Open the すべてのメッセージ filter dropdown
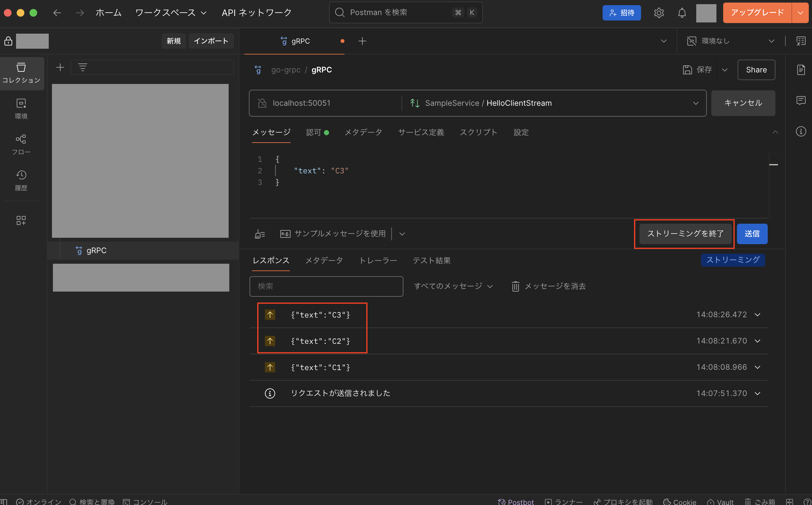Viewport: 812px width, 505px height. pyautogui.click(x=453, y=286)
